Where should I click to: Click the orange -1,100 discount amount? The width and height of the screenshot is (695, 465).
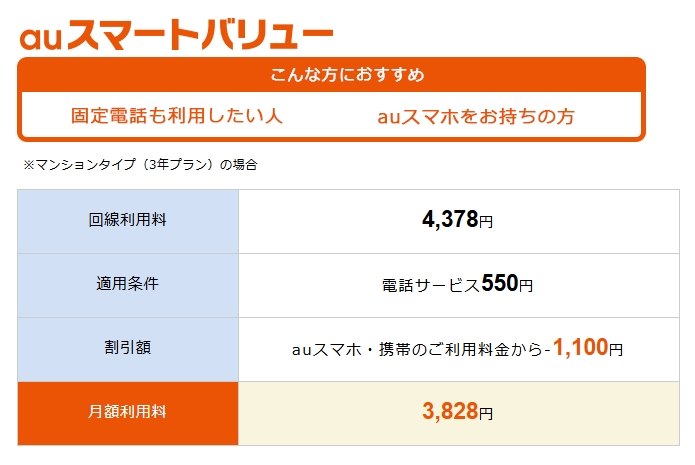click(578, 347)
